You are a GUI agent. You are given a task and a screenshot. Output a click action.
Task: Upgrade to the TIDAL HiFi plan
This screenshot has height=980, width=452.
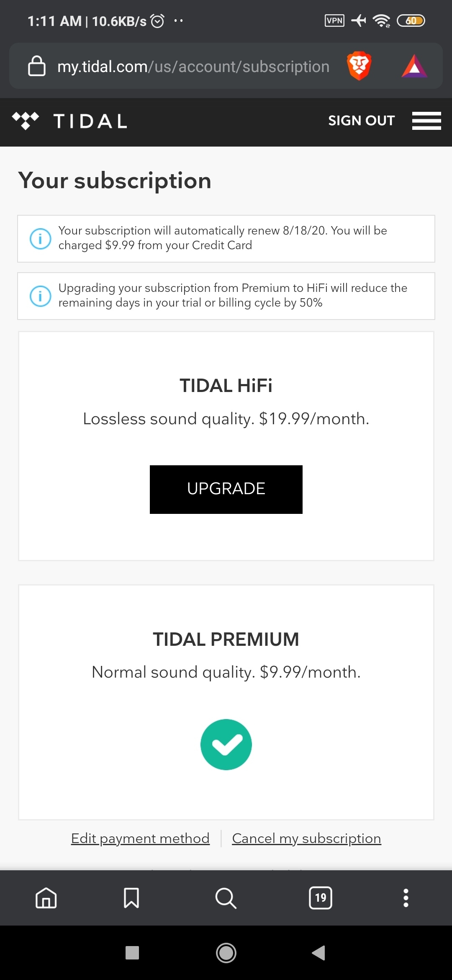click(x=226, y=489)
